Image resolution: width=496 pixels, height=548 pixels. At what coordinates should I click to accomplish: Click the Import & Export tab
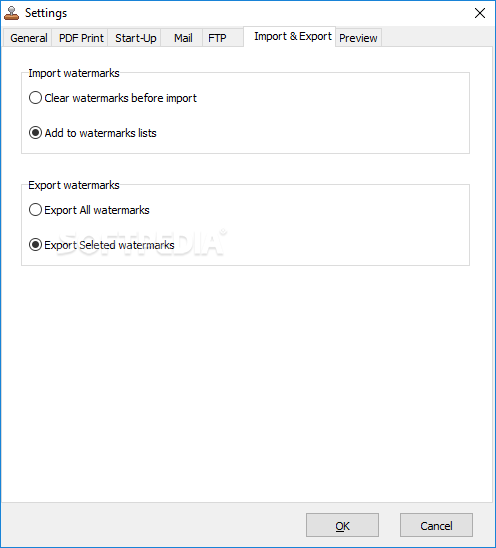click(x=292, y=36)
